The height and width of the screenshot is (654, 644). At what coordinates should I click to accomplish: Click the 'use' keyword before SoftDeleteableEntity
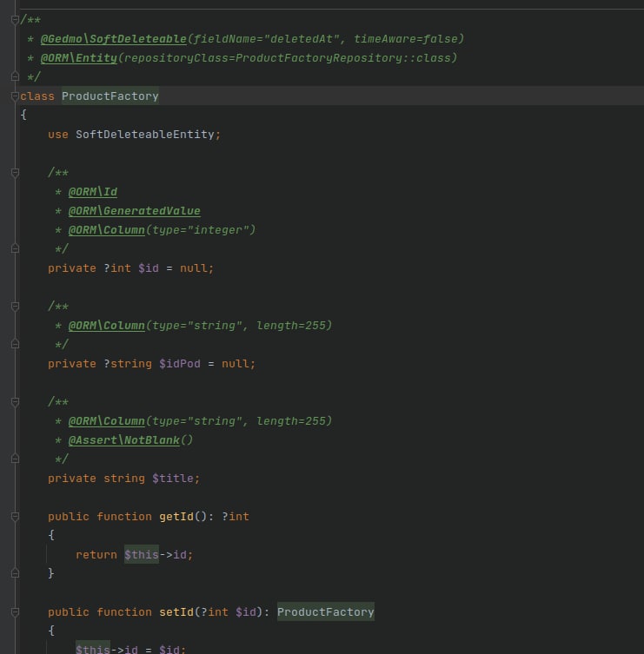tap(58, 135)
